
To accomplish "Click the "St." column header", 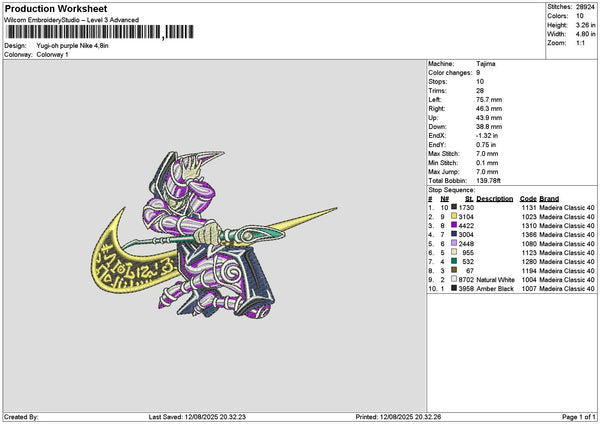I will [x=469, y=199].
